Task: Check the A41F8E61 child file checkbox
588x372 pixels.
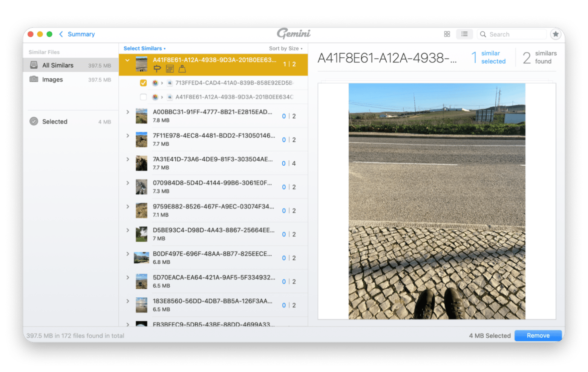Action: 143,97
